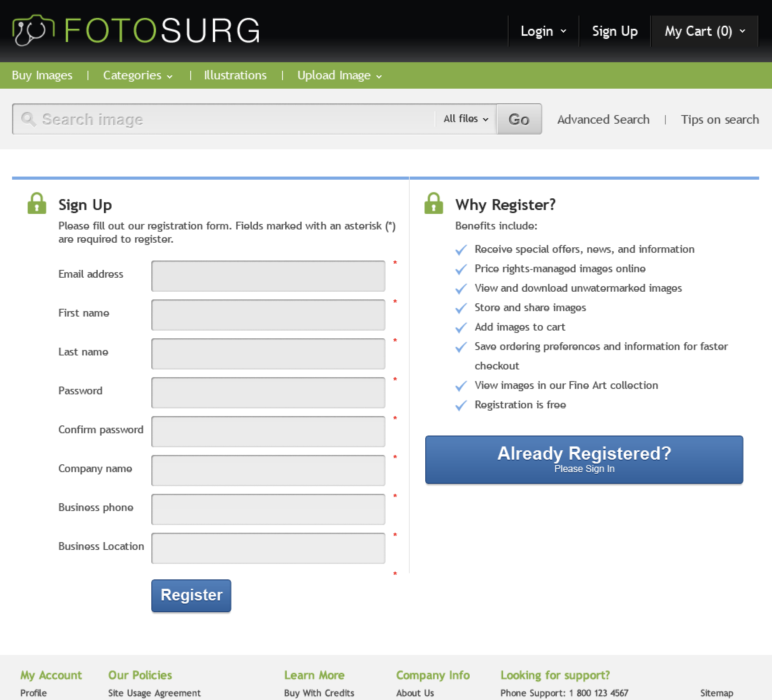Click the Go search button

(519, 119)
